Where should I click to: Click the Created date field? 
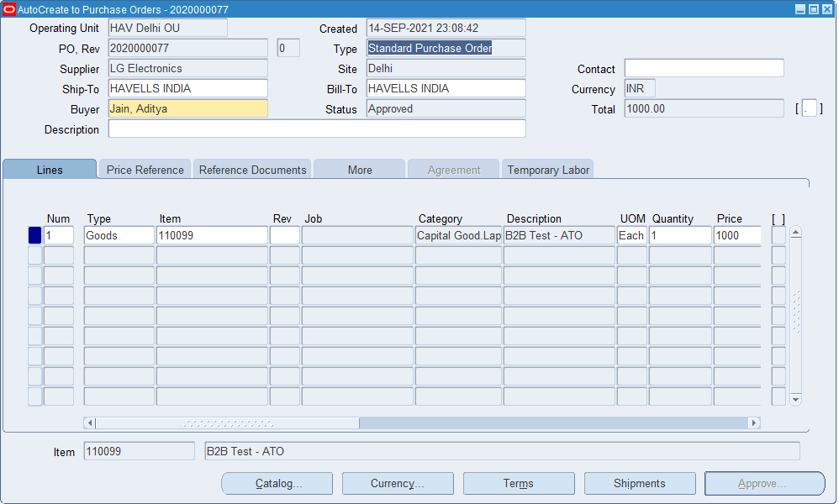[x=446, y=28]
